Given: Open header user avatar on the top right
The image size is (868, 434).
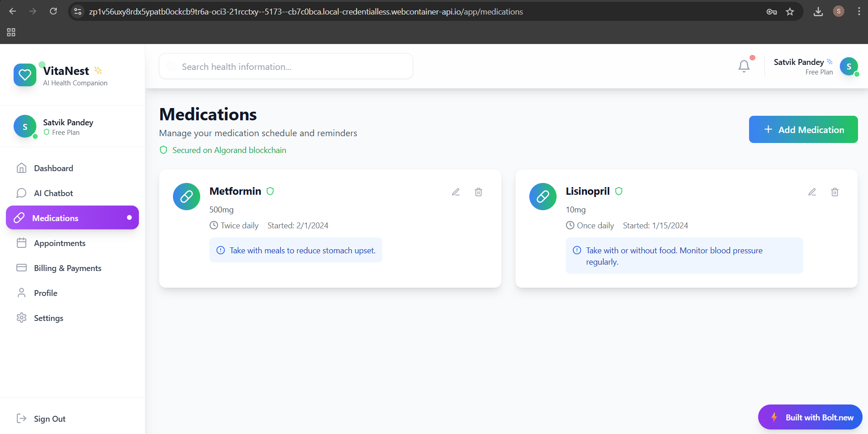Looking at the screenshot, I should click(x=849, y=66).
